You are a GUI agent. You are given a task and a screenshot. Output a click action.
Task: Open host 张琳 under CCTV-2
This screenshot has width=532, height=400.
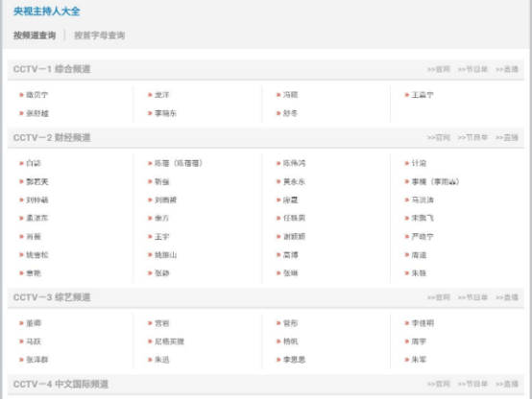(290, 273)
